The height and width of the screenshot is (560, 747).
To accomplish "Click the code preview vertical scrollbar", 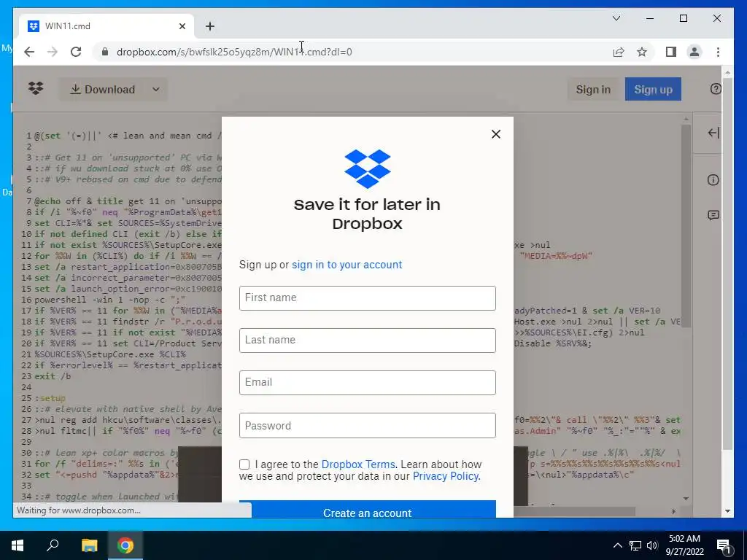I will [x=686, y=226].
